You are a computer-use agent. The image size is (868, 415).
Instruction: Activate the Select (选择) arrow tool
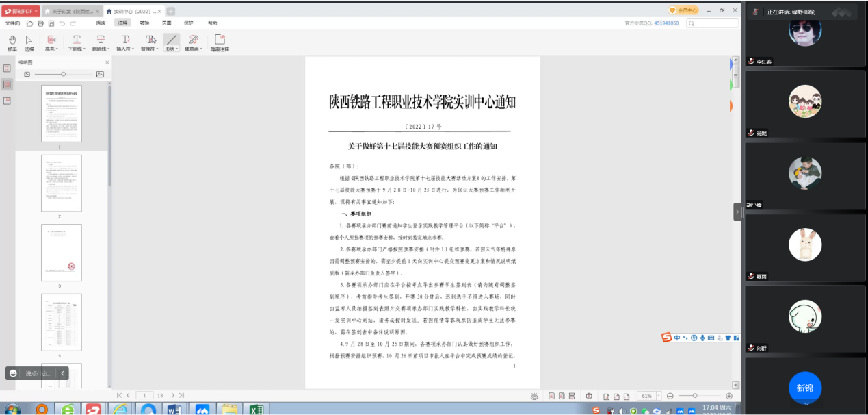(x=29, y=42)
